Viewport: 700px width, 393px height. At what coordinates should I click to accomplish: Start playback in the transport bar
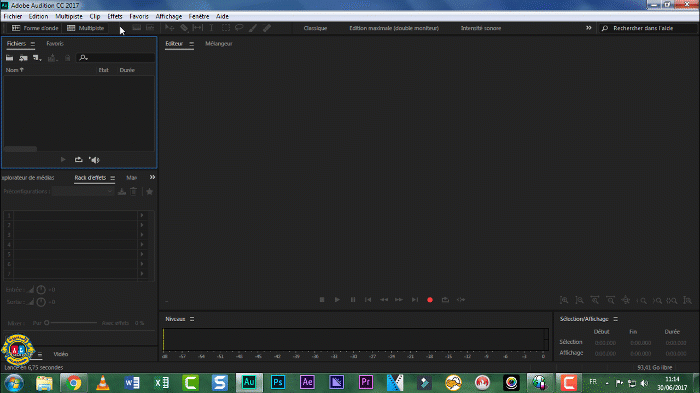point(337,300)
